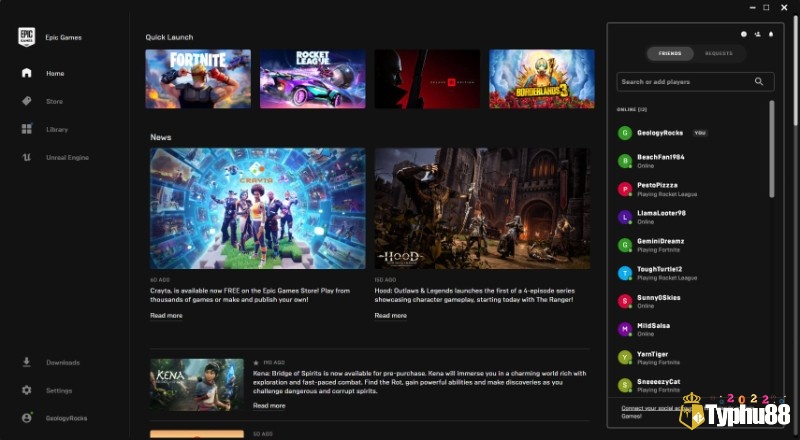Image resolution: width=800 pixels, height=440 pixels.
Task: Click the magnifier icon in the player search
Action: click(759, 82)
